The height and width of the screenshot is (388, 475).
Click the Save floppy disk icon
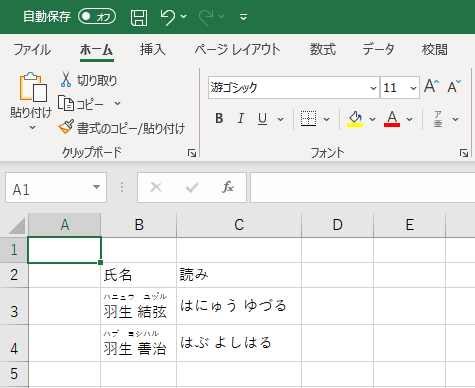(139, 17)
